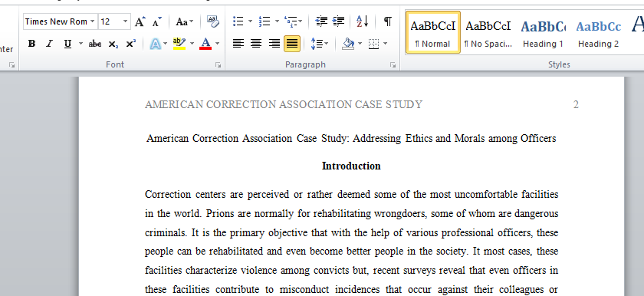
Task: Open Text Effects glowing A icon
Action: [x=155, y=44]
